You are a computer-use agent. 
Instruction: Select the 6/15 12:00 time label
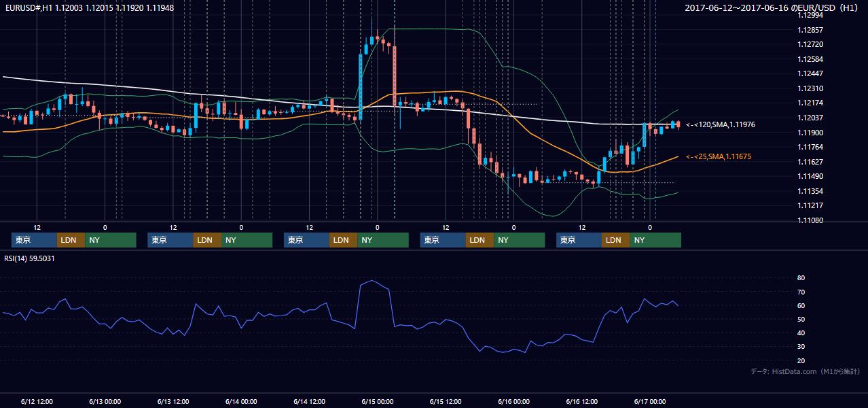(x=446, y=401)
